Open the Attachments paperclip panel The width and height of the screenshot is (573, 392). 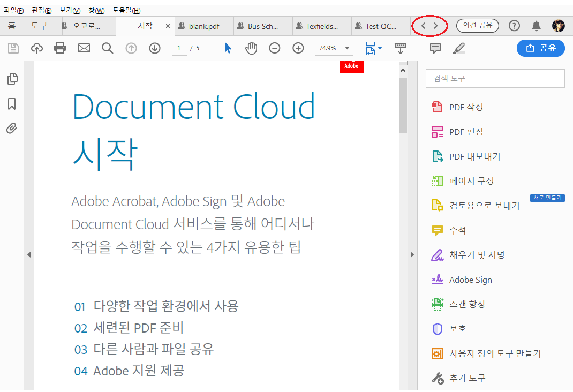tap(12, 128)
